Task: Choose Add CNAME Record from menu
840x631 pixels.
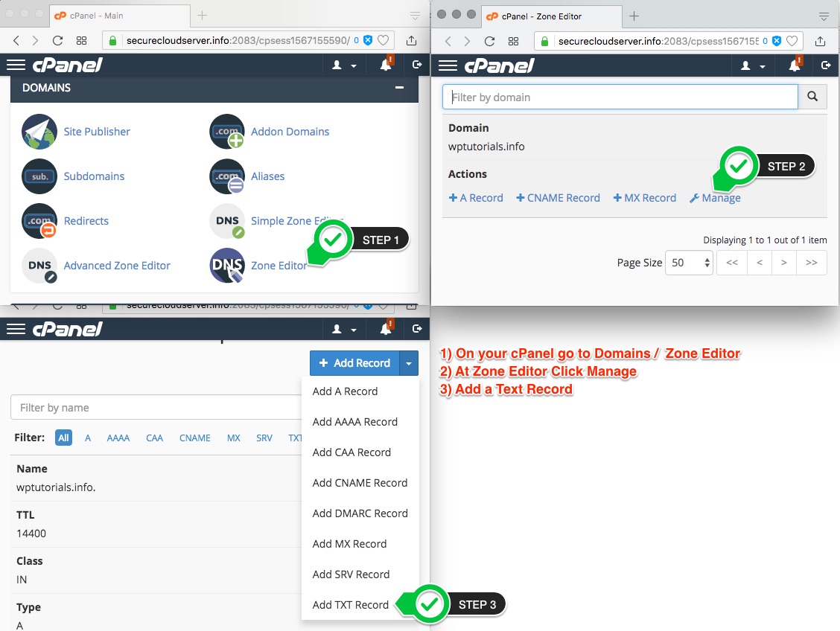Action: pos(360,483)
